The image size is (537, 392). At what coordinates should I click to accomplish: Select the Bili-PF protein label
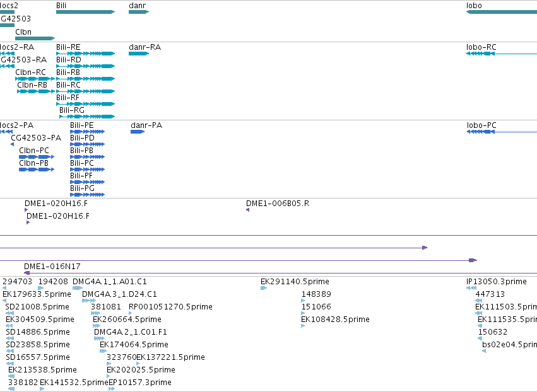coord(81,176)
